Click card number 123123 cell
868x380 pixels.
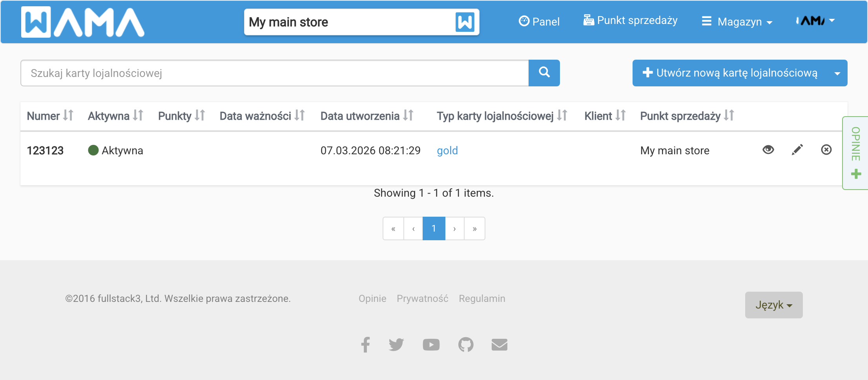click(45, 151)
